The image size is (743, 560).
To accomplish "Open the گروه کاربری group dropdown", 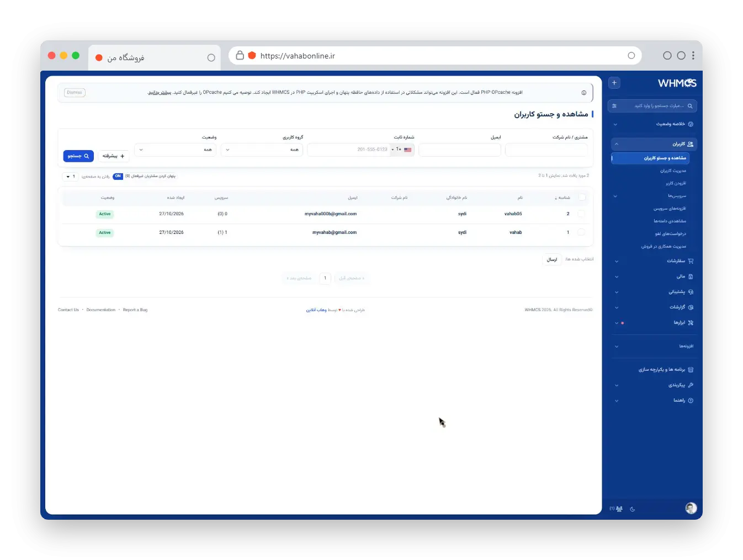I will pos(262,150).
